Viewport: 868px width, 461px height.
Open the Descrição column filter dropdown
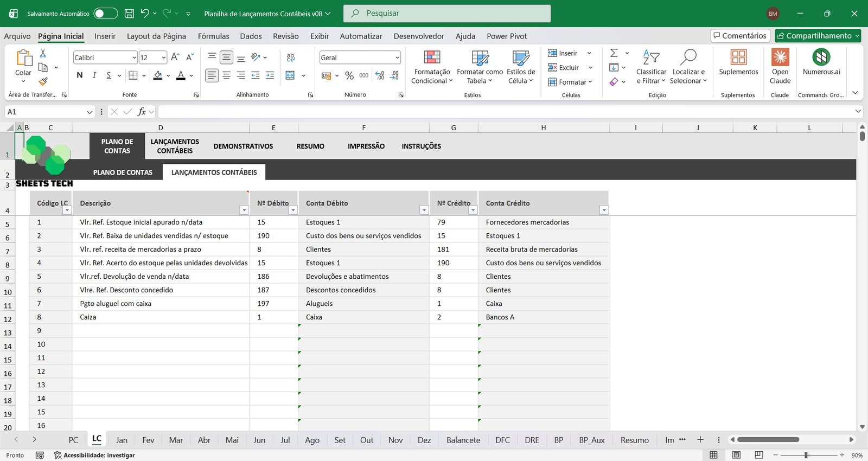(x=244, y=210)
